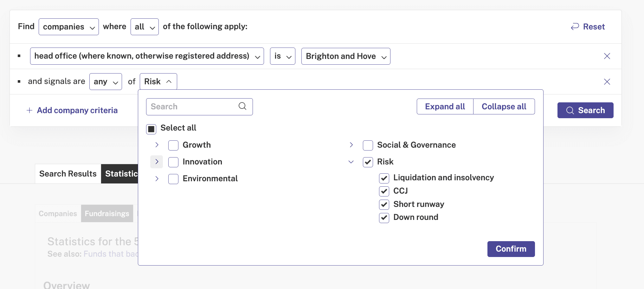Collapse the Risk category
The height and width of the screenshot is (289, 644).
coord(351,162)
